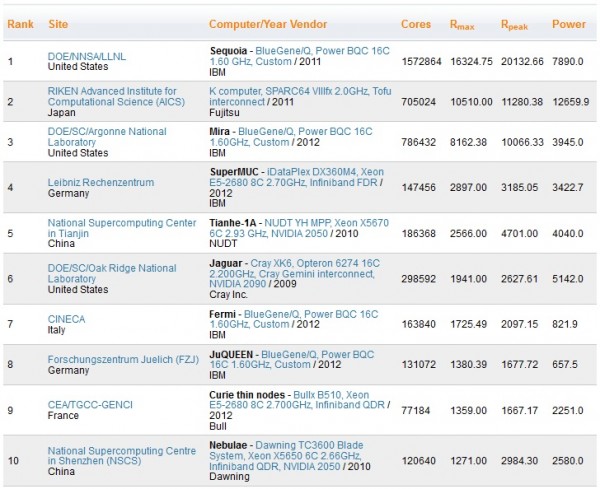Image resolution: width=600 pixels, height=489 pixels.
Task: Select JuQUEEN cores value 131072
Action: click(x=419, y=365)
